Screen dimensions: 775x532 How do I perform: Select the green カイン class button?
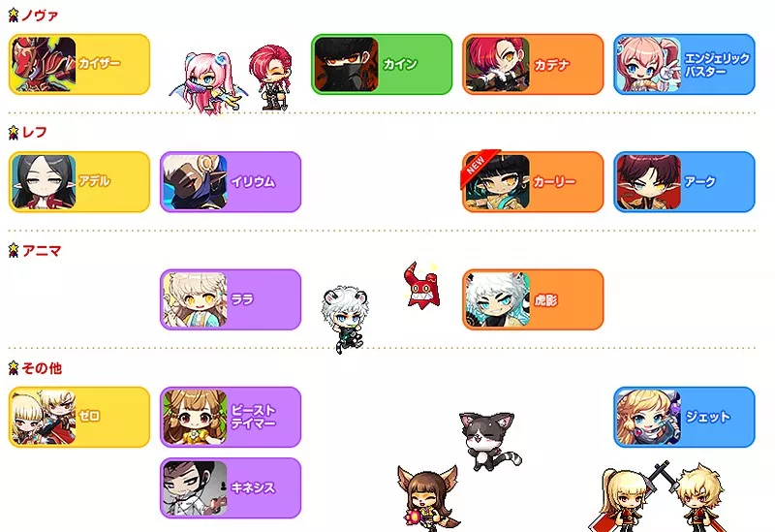382,64
